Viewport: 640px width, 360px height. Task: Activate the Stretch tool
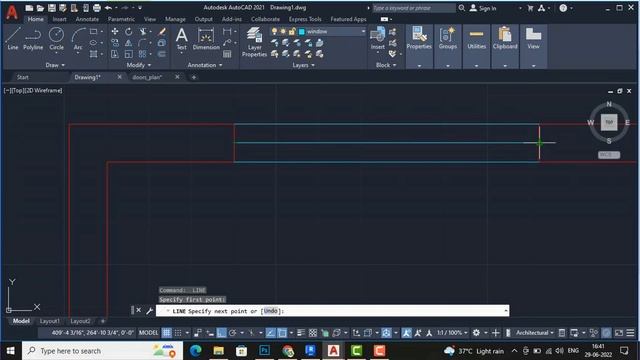[x=115, y=54]
